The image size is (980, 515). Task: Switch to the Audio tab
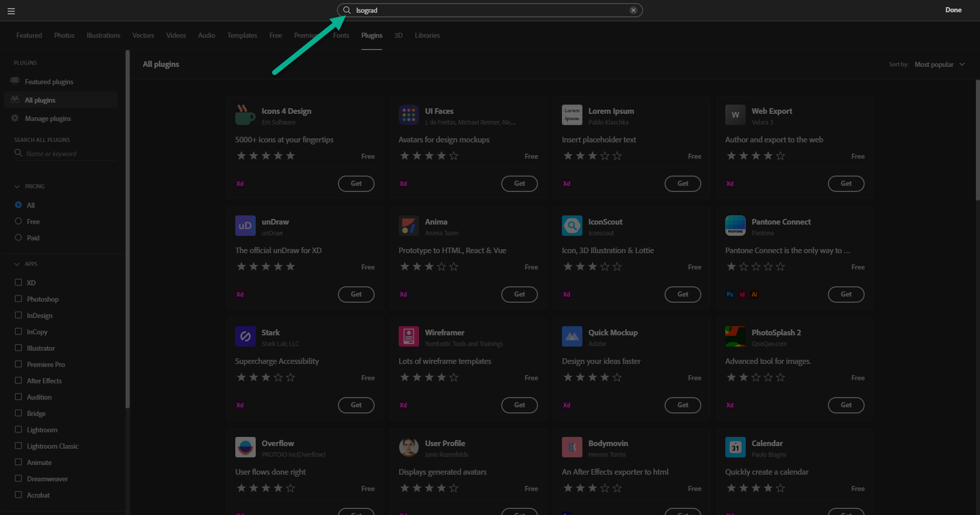pos(207,35)
